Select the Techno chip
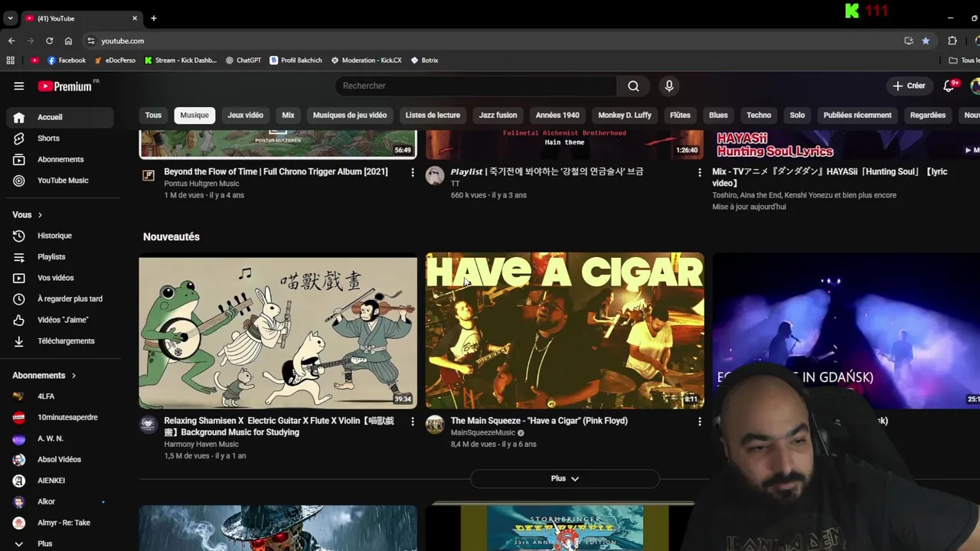This screenshot has width=980, height=551. (x=759, y=115)
